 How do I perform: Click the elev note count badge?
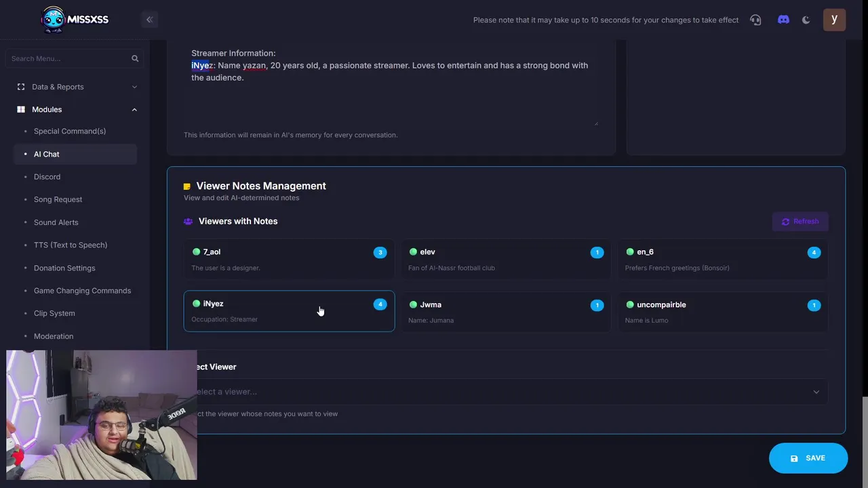(x=597, y=252)
